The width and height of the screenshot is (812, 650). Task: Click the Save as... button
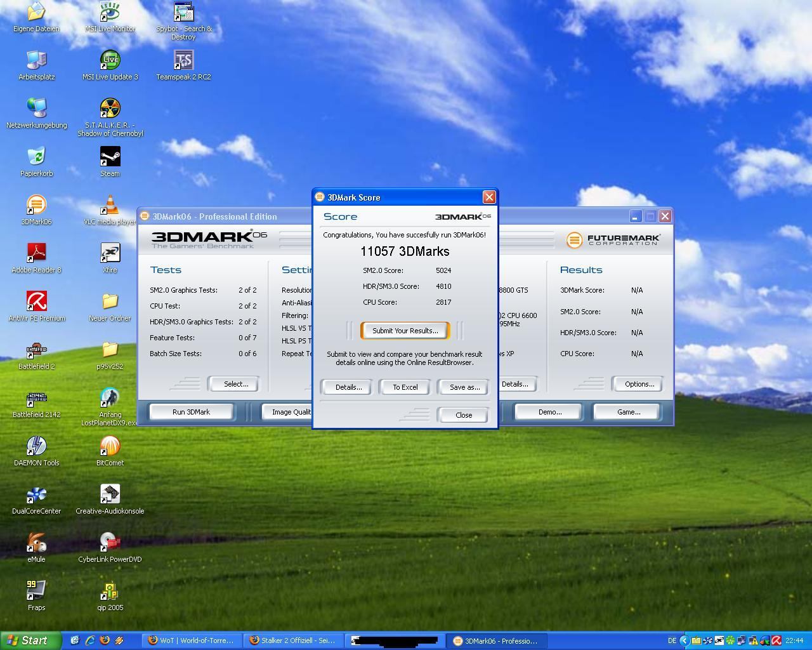tap(464, 387)
